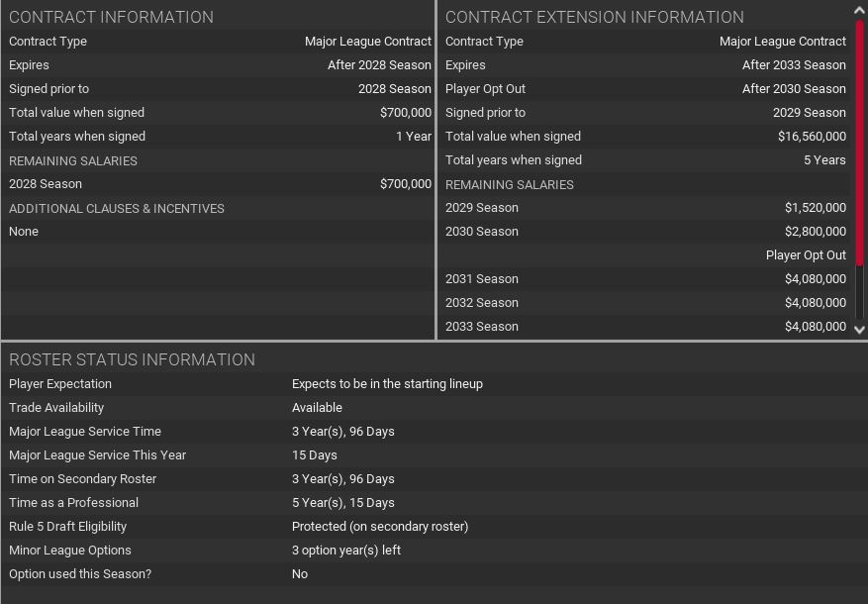Select the 2029 Season $1,520,000 salary
The width and height of the screenshot is (868, 604).
815,208
